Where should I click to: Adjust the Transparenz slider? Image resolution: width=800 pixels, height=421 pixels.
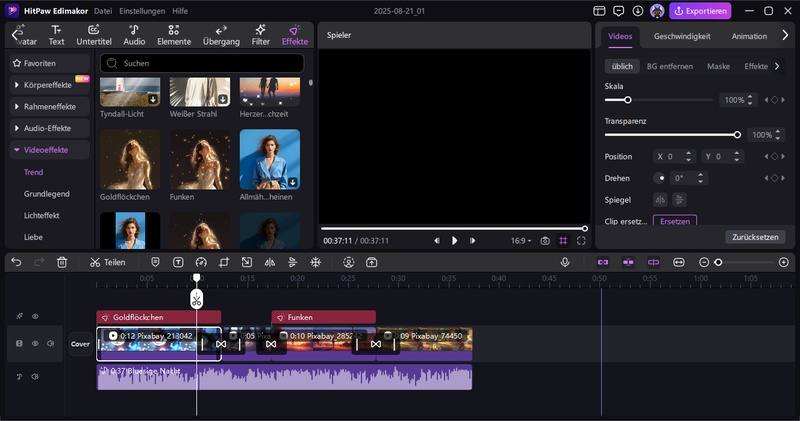point(672,135)
